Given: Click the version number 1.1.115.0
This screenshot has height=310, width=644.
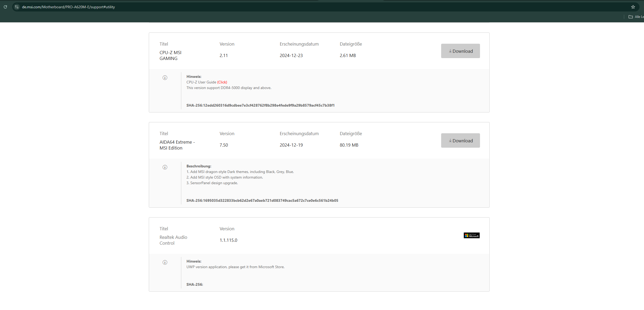Looking at the screenshot, I should pyautogui.click(x=228, y=240).
